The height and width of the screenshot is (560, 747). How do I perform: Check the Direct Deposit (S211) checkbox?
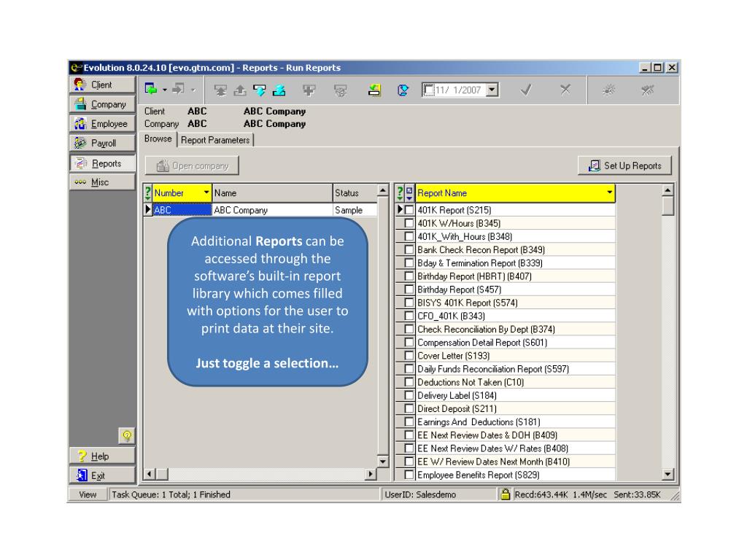point(409,408)
